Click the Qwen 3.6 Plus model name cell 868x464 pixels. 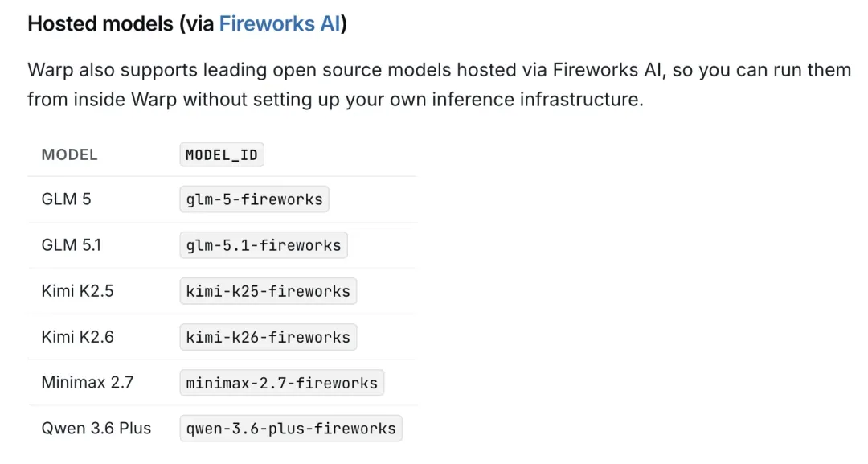click(96, 429)
